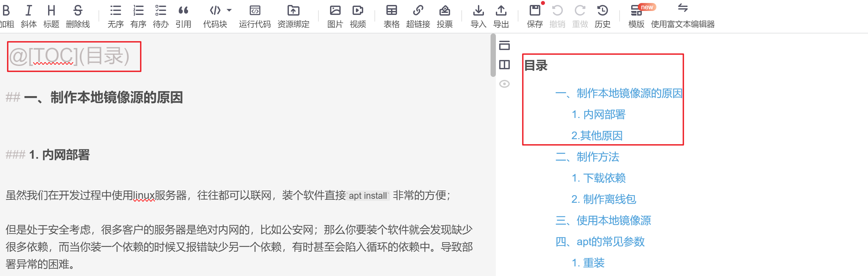Import a document (导入)

point(479,16)
